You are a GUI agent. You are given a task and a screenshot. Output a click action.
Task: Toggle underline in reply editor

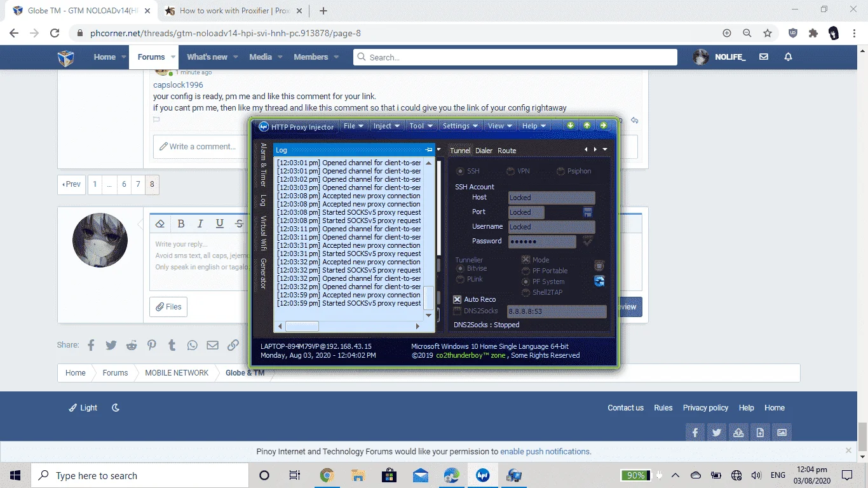(x=220, y=224)
